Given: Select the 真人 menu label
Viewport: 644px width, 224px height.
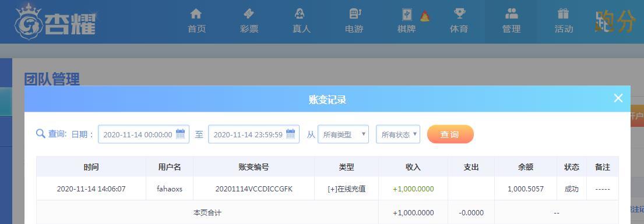Looking at the screenshot, I should pyautogui.click(x=301, y=29).
